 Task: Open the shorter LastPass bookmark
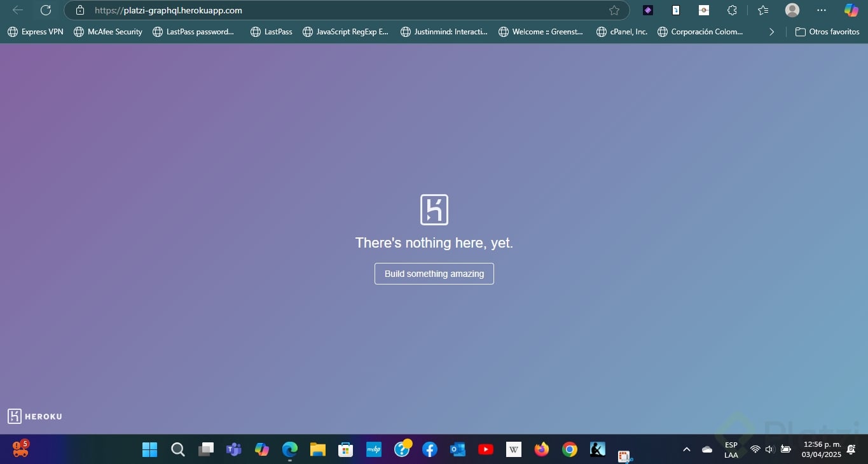(x=272, y=32)
